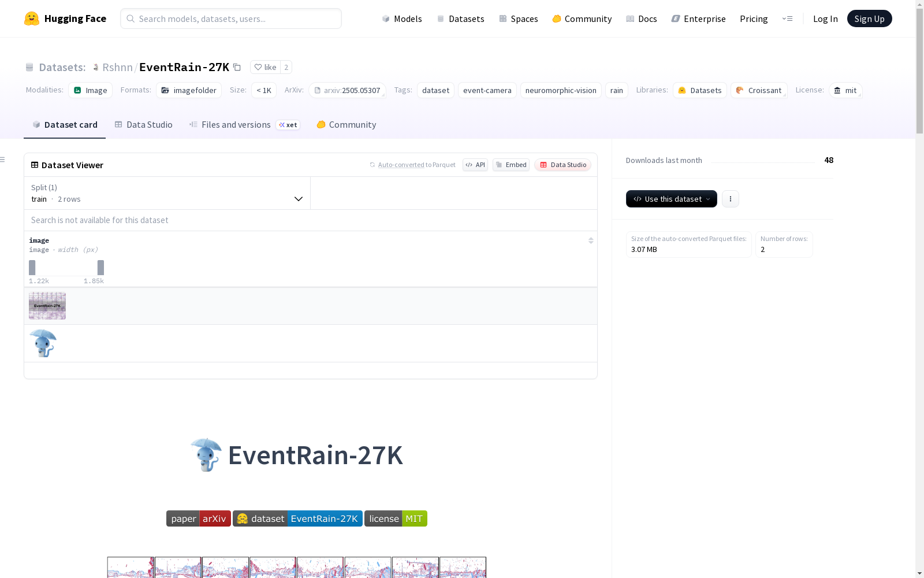Click the API button
Screen dimensions: 924x578
coord(475,165)
